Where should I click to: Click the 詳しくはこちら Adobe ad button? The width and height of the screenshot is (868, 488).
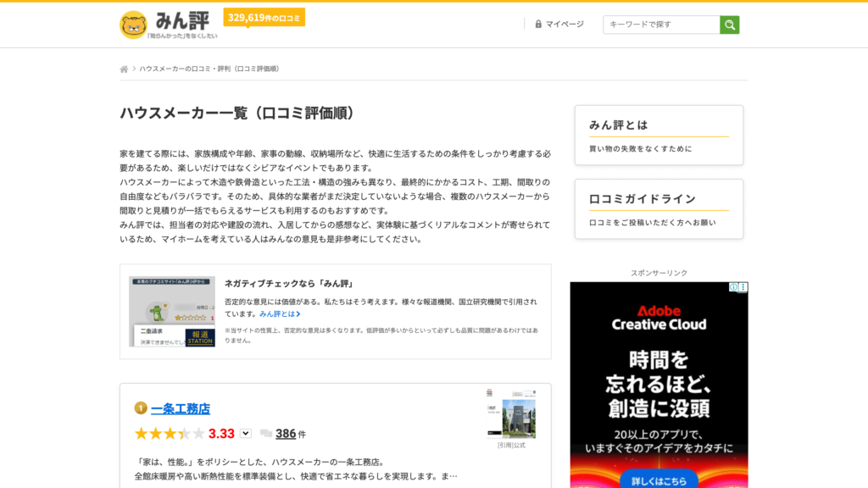[x=659, y=480]
